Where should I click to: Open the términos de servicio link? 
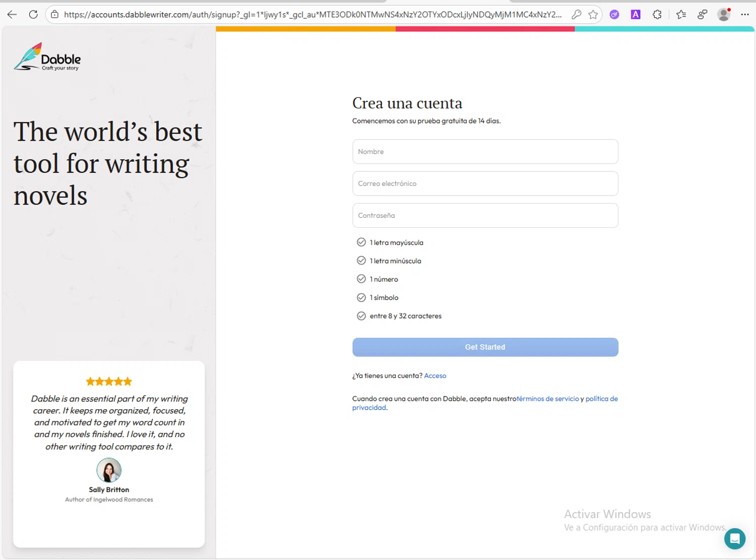coord(548,399)
